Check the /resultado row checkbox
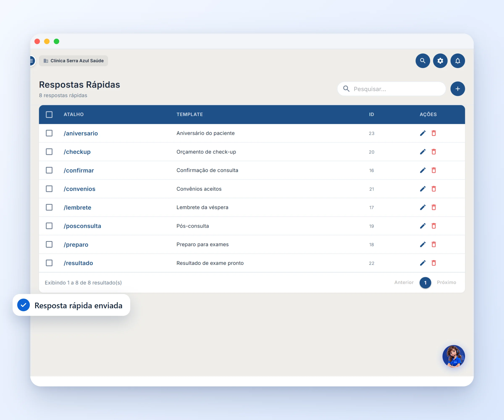Image resolution: width=504 pixels, height=420 pixels. tap(49, 263)
